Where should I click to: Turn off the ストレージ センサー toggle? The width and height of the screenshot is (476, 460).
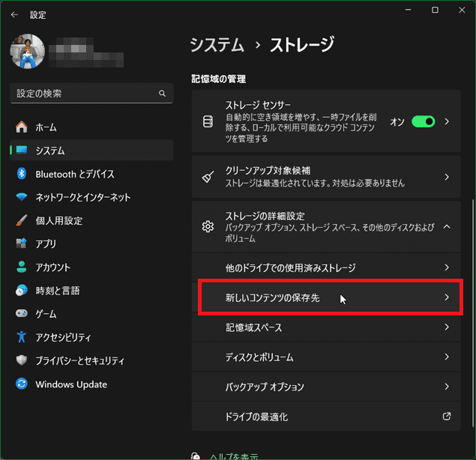tap(423, 121)
